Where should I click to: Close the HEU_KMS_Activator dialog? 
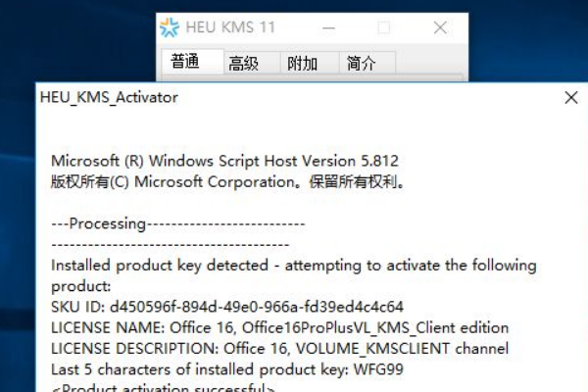pos(571,98)
